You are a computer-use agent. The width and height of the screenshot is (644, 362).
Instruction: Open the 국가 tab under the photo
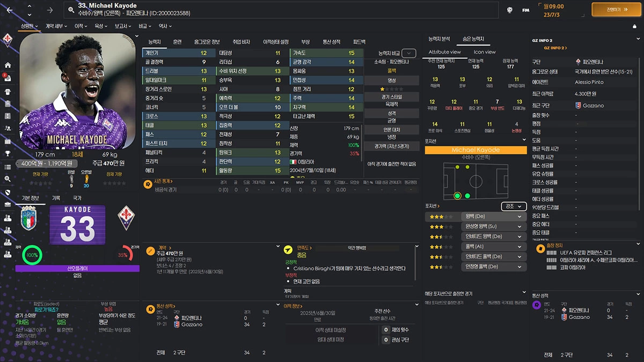[x=77, y=198]
